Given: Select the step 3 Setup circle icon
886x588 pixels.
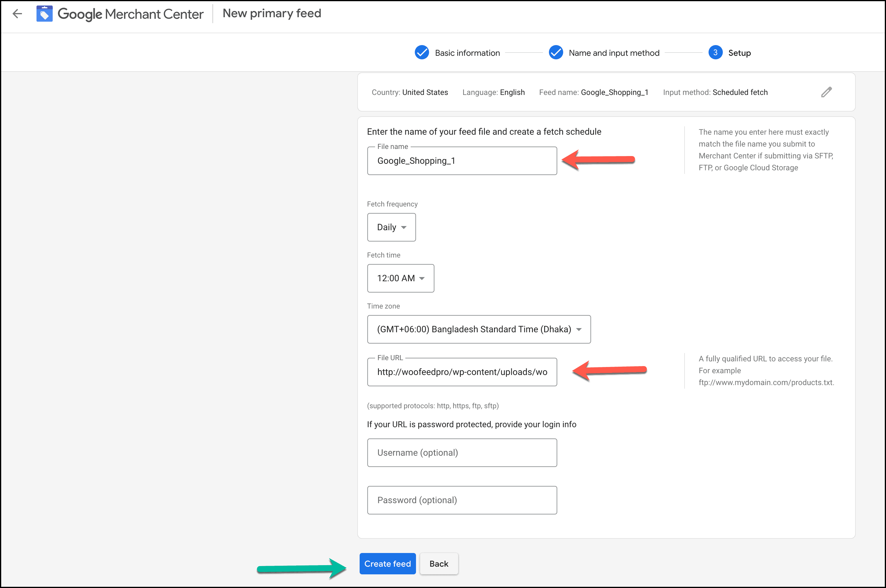Looking at the screenshot, I should coord(715,53).
